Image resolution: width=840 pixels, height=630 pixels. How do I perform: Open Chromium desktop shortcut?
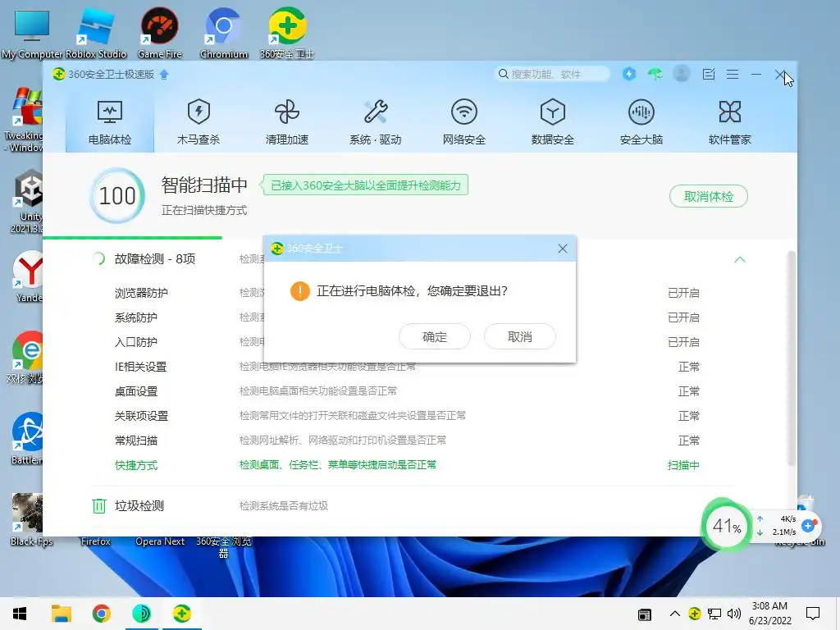click(224, 33)
